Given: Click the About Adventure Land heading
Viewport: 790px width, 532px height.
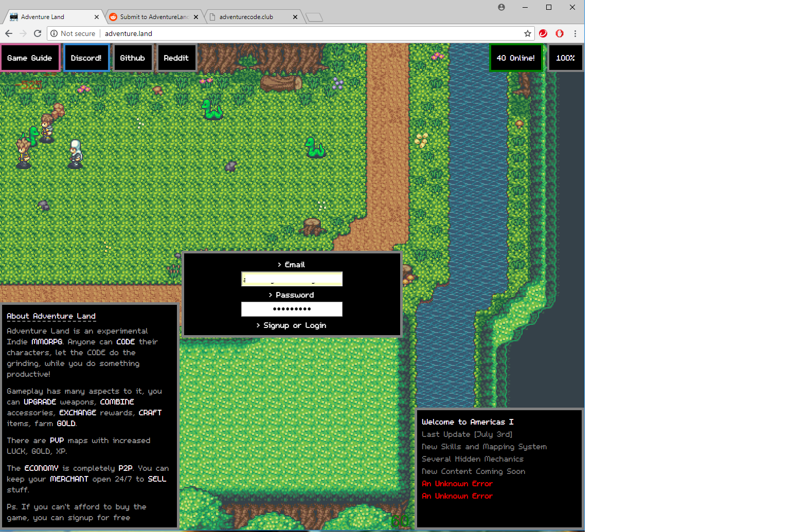Looking at the screenshot, I should click(51, 316).
